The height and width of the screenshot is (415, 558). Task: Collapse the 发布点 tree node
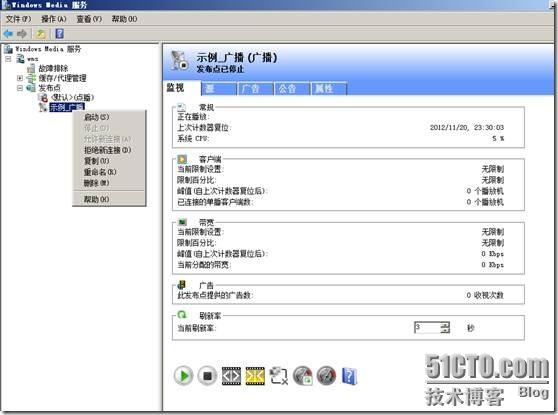(x=20, y=88)
